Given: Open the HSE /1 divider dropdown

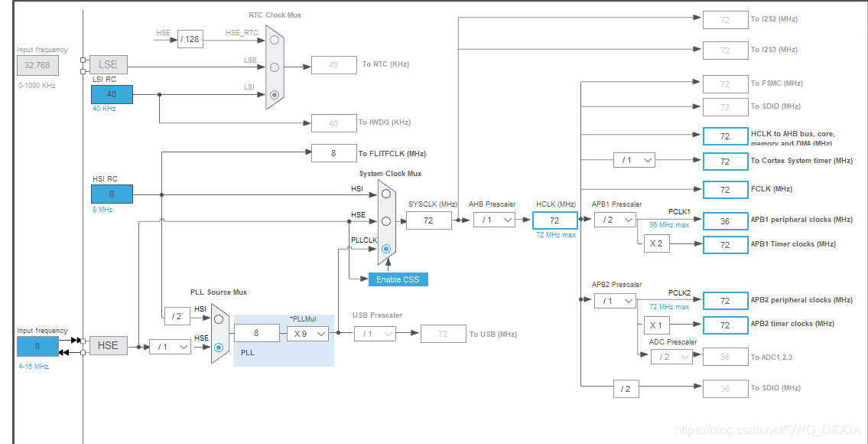Looking at the screenshot, I should pyautogui.click(x=171, y=347).
